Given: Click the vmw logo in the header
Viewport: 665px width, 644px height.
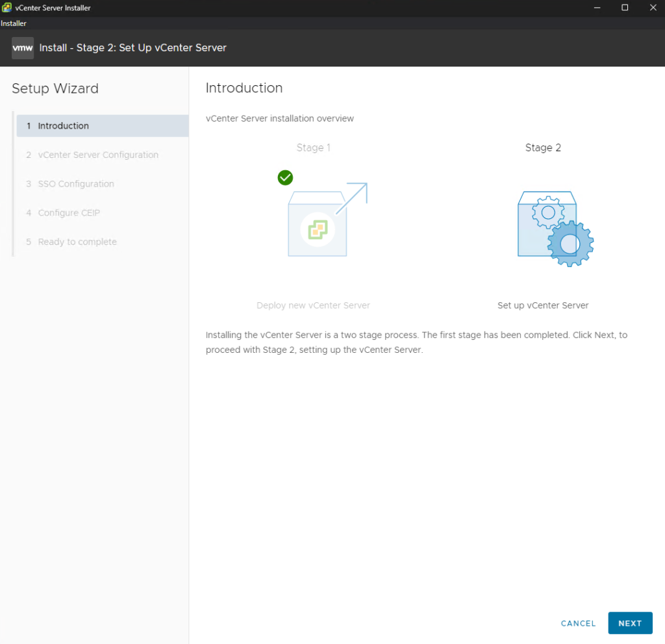Looking at the screenshot, I should [23, 47].
